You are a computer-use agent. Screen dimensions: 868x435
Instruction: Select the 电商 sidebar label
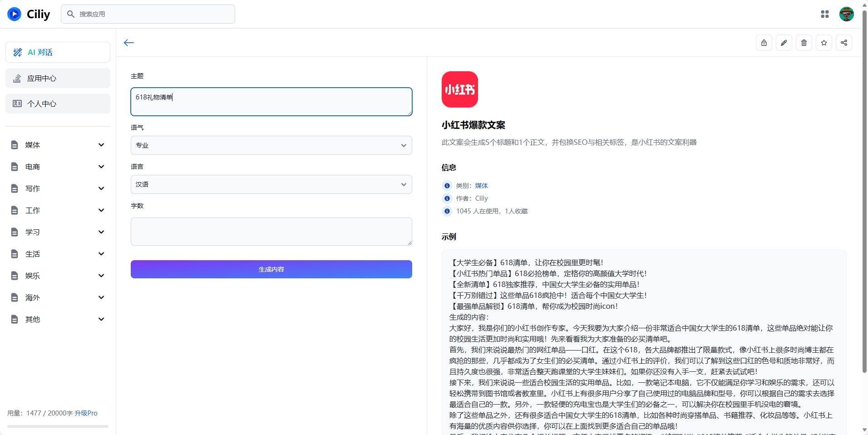33,167
